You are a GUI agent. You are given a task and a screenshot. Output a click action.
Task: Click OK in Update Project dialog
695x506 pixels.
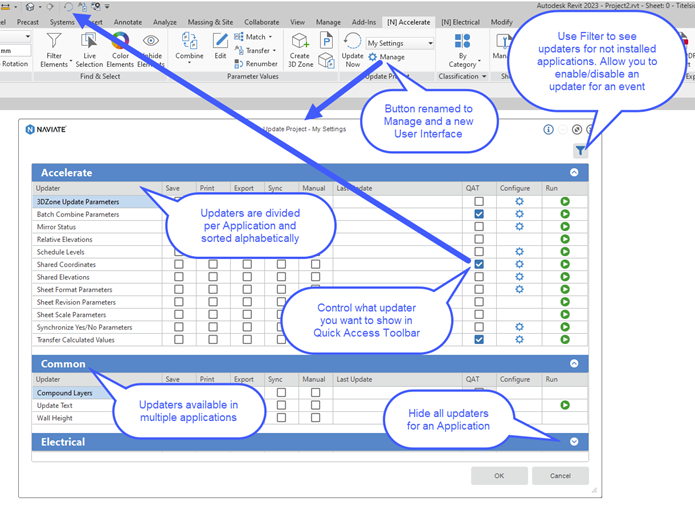click(x=499, y=475)
